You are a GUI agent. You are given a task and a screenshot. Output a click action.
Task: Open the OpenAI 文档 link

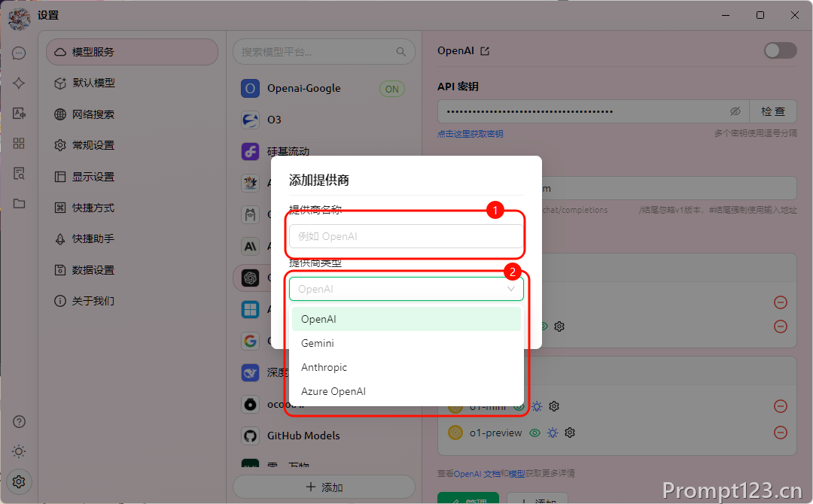477,473
